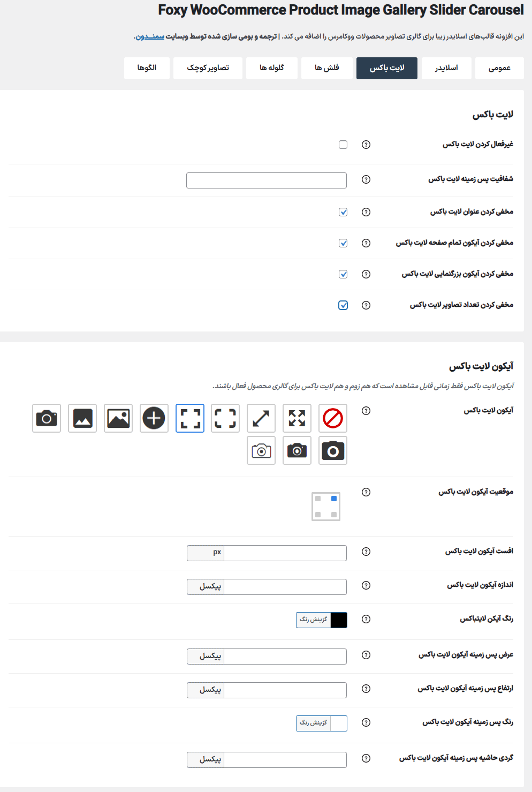Focus the ارتفاع پس زمینه آیکون input
Screen dimensions: 532x792
click(x=285, y=690)
